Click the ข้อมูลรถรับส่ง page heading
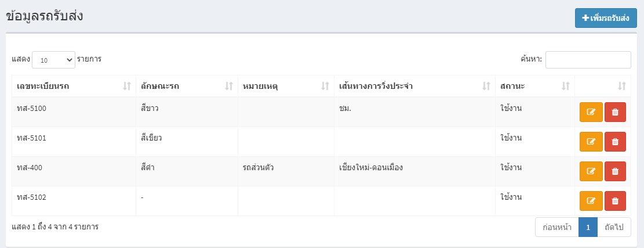This screenshot has height=248, width=644. 45,16
